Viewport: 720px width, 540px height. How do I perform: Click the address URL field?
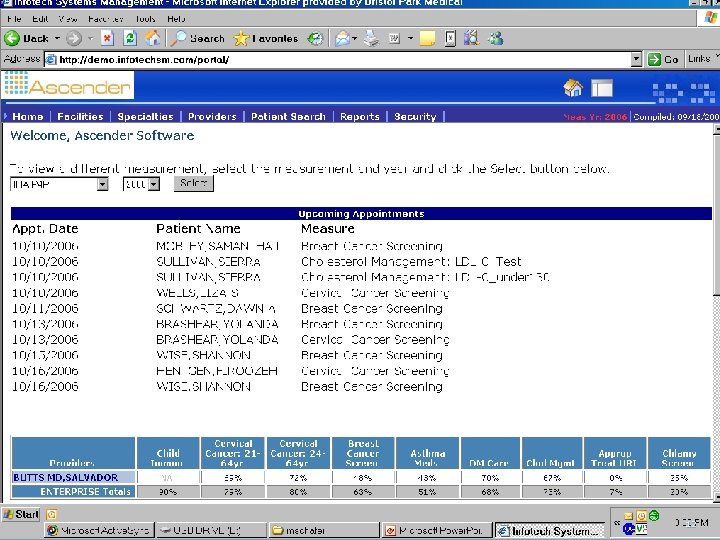tap(340, 59)
